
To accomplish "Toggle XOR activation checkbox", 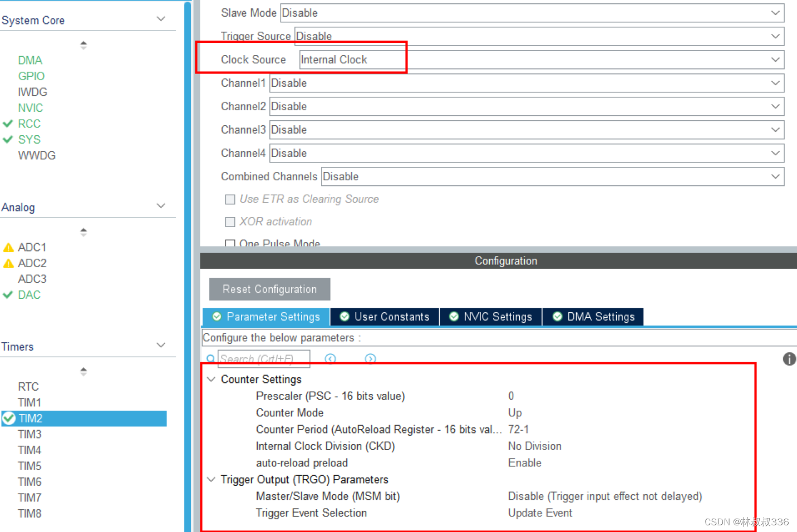I will (x=230, y=222).
